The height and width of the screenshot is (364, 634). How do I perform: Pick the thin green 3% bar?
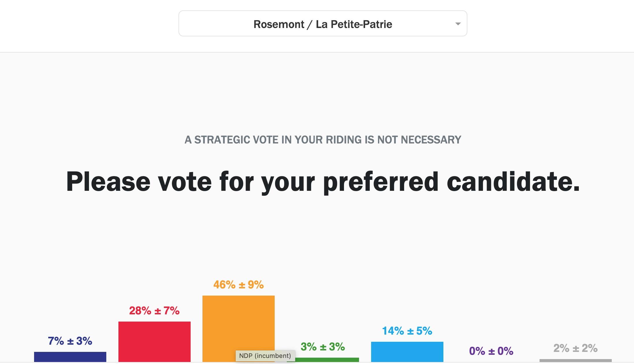coord(326,360)
